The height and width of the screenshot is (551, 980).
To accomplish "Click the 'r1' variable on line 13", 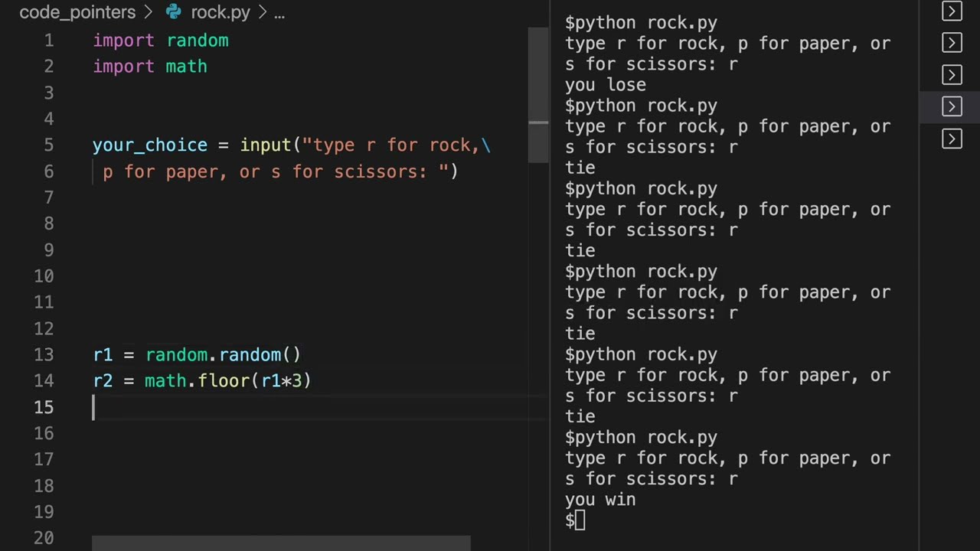I will [x=103, y=355].
